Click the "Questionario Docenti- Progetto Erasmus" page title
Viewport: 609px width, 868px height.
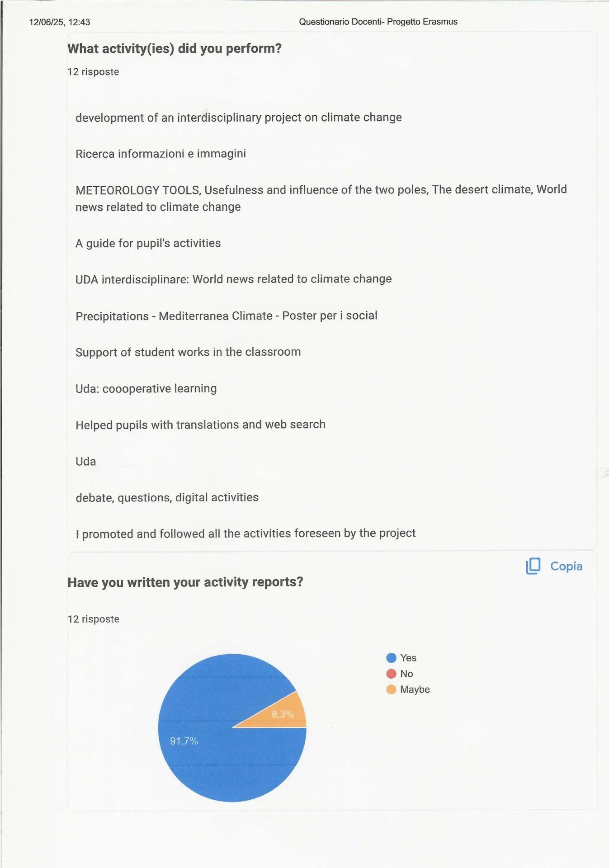[x=378, y=22]
